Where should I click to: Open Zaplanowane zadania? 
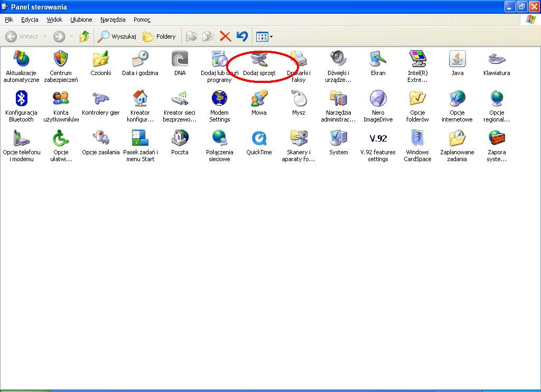pyautogui.click(x=457, y=146)
